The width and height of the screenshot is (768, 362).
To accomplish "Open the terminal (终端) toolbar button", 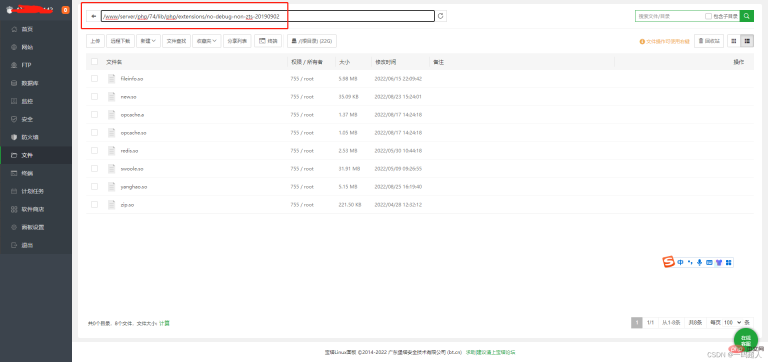I will [x=268, y=41].
